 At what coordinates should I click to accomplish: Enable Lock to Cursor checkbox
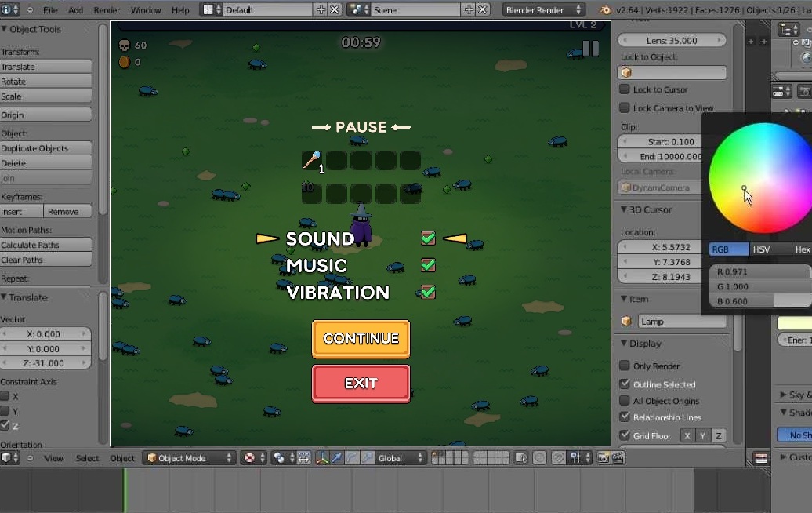[625, 89]
